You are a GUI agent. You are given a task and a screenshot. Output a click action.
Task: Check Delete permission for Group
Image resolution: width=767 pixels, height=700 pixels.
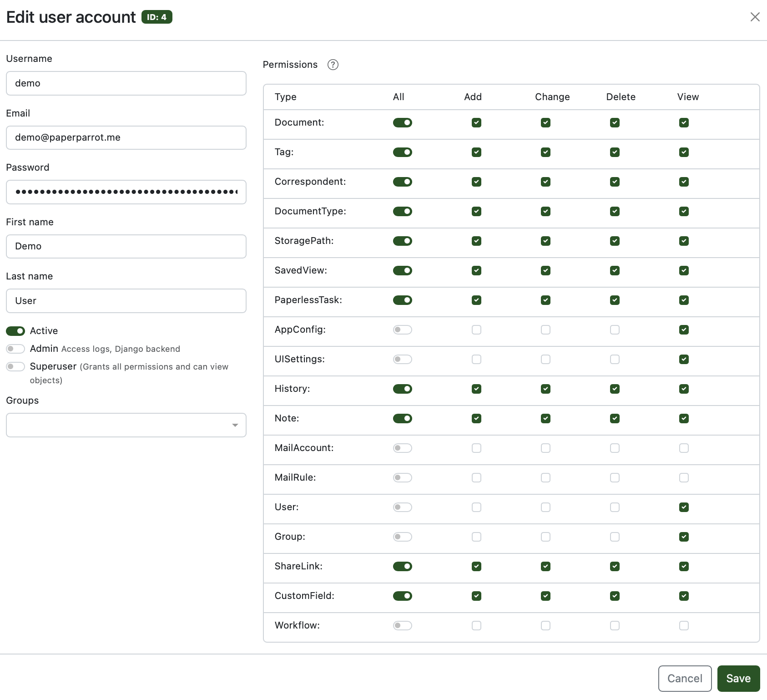coord(615,537)
